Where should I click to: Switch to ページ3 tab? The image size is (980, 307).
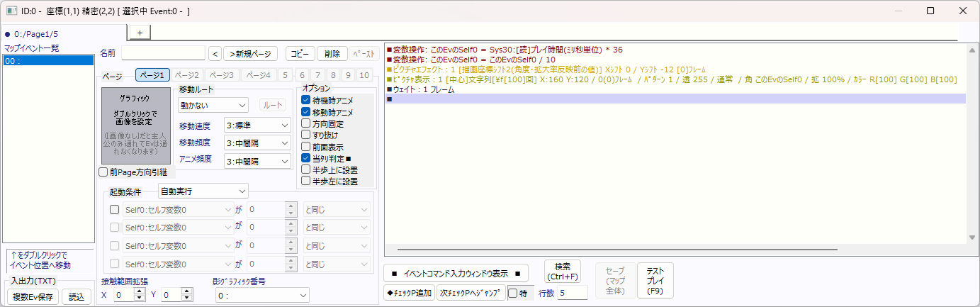(x=221, y=75)
